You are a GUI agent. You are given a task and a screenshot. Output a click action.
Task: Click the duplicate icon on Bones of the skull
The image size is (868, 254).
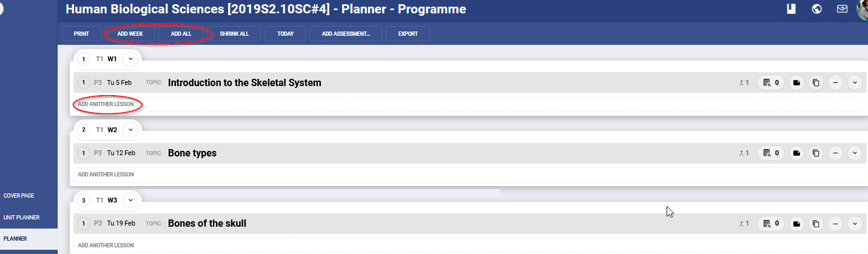point(816,224)
